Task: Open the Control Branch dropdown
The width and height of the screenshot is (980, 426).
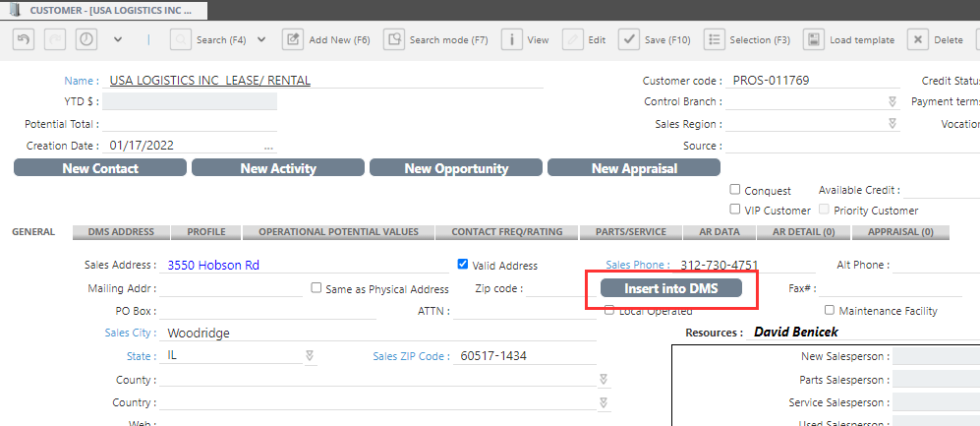Action: pyautogui.click(x=893, y=101)
